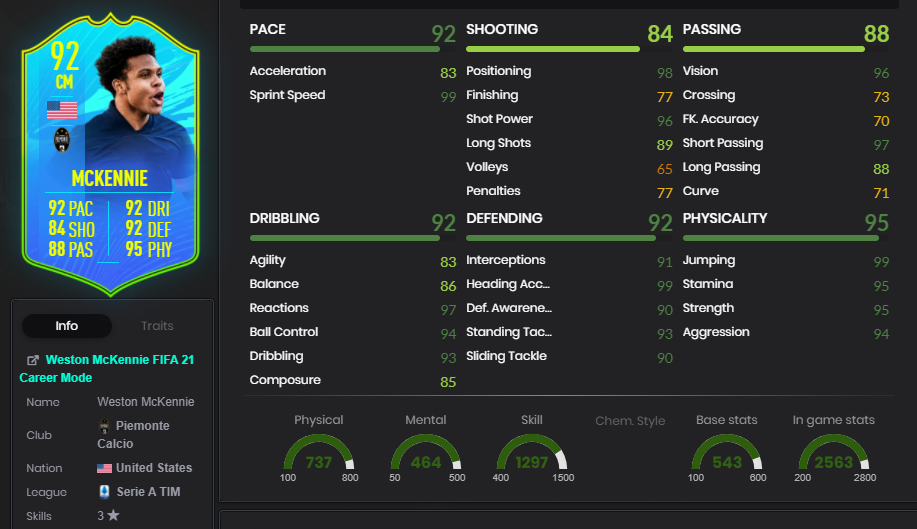Click the Piemonte Calcio club crest icon
Image resolution: width=917 pixels, height=529 pixels.
click(104, 426)
